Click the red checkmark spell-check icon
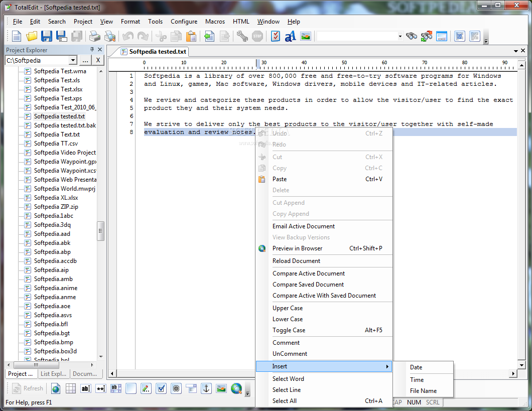The image size is (532, 411). [x=276, y=36]
